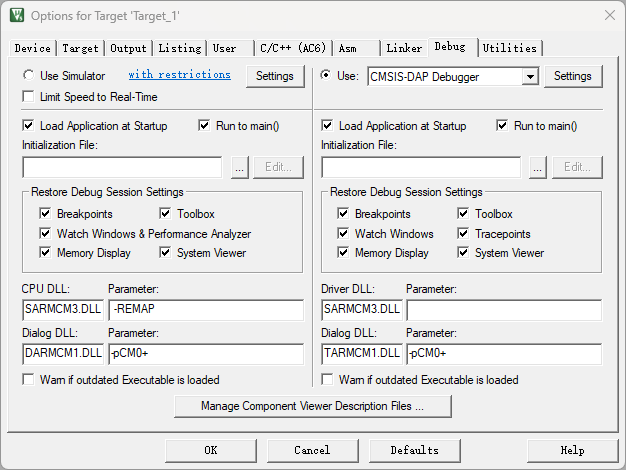The image size is (626, 470).
Task: Open the 'with restrictions' link
Action: point(180,75)
